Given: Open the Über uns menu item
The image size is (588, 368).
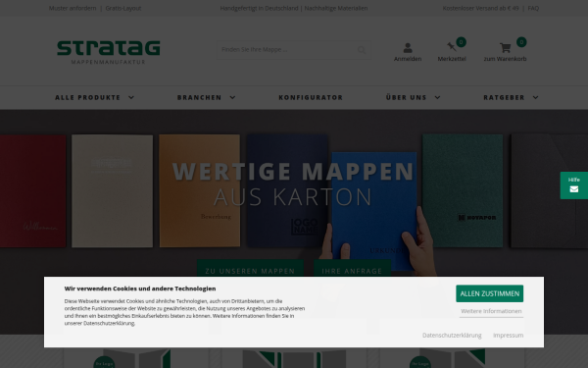Looking at the screenshot, I should coord(406,97).
